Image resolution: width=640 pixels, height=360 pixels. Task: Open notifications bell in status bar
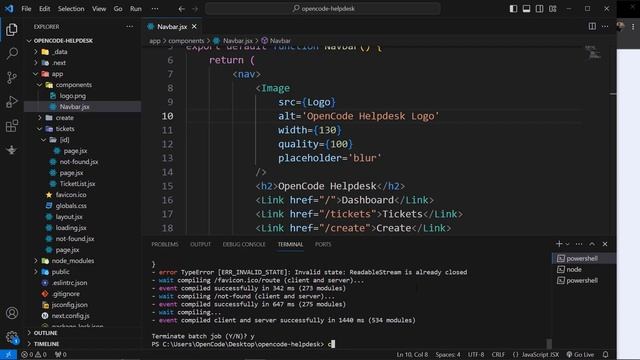coord(606,355)
